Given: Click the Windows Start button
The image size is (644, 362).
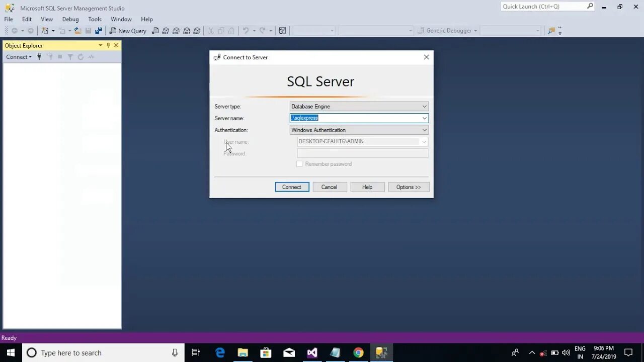Looking at the screenshot, I should click(x=11, y=353).
